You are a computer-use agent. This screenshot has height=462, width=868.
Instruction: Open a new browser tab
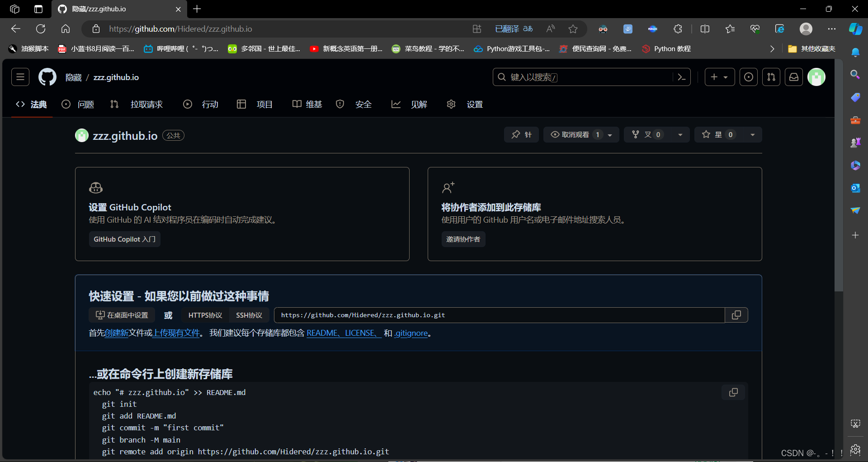tap(197, 9)
